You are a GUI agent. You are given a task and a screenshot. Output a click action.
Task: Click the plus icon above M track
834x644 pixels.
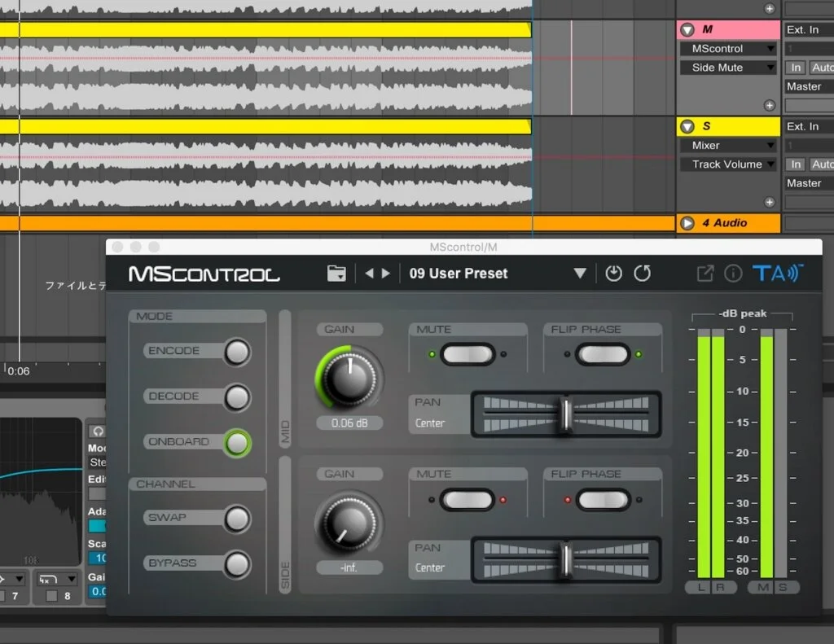[770, 8]
